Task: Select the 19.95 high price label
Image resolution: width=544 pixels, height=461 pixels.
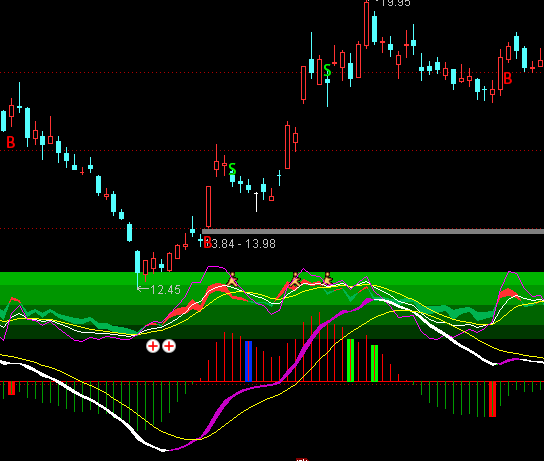Action: [x=395, y=3]
